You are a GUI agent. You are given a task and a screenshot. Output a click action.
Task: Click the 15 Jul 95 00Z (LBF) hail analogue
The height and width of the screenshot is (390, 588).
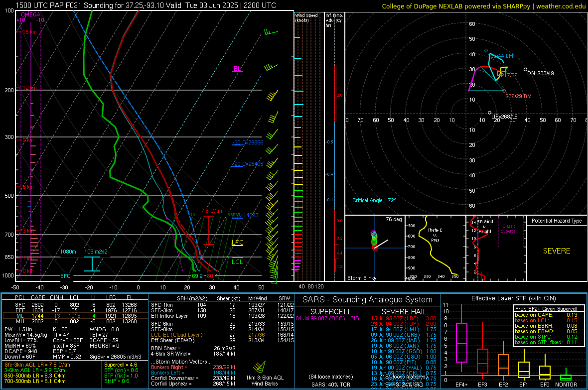404,318
